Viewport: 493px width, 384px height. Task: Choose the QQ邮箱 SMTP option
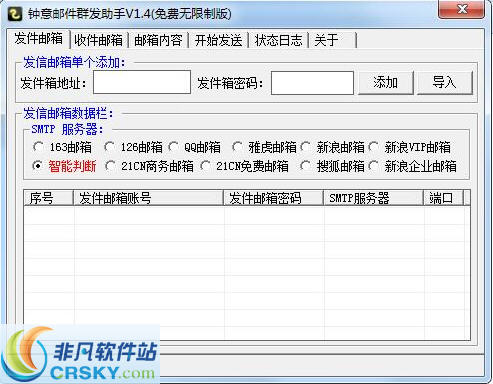pos(195,147)
